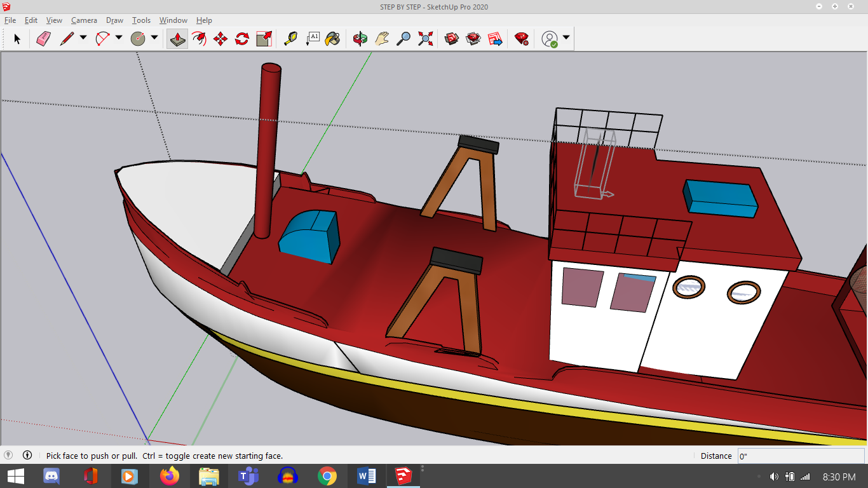Open the Window menu
The width and height of the screenshot is (868, 488).
click(173, 20)
